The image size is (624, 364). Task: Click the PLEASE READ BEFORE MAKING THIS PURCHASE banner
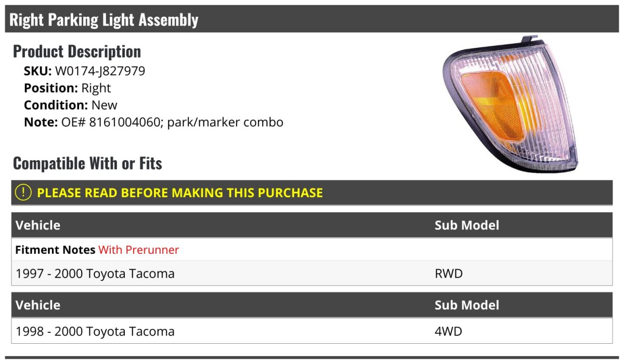click(x=312, y=192)
